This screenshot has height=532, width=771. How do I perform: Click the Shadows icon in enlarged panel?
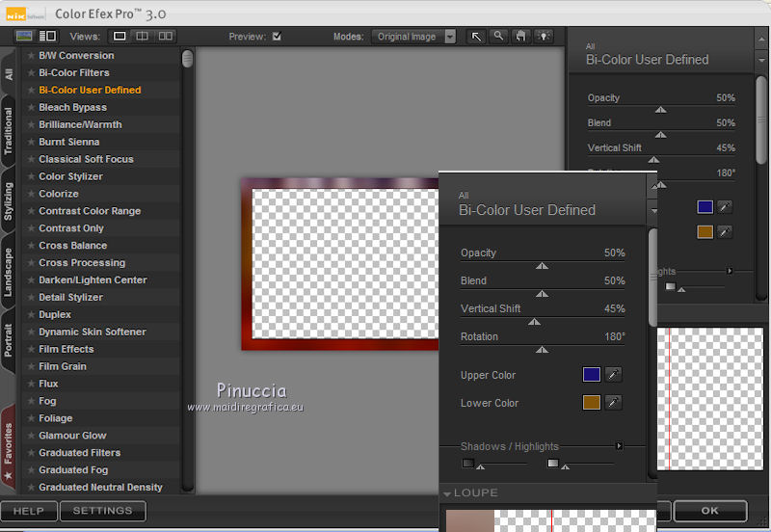[468, 463]
